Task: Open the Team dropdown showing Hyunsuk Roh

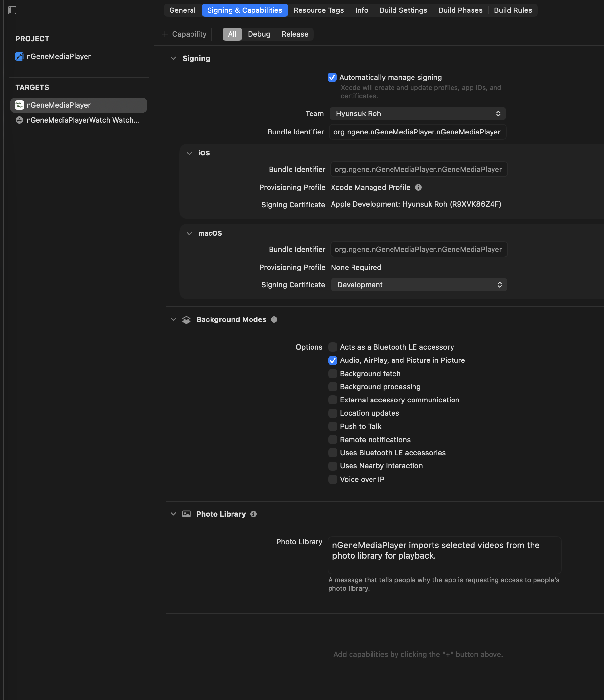Action: 417,113
